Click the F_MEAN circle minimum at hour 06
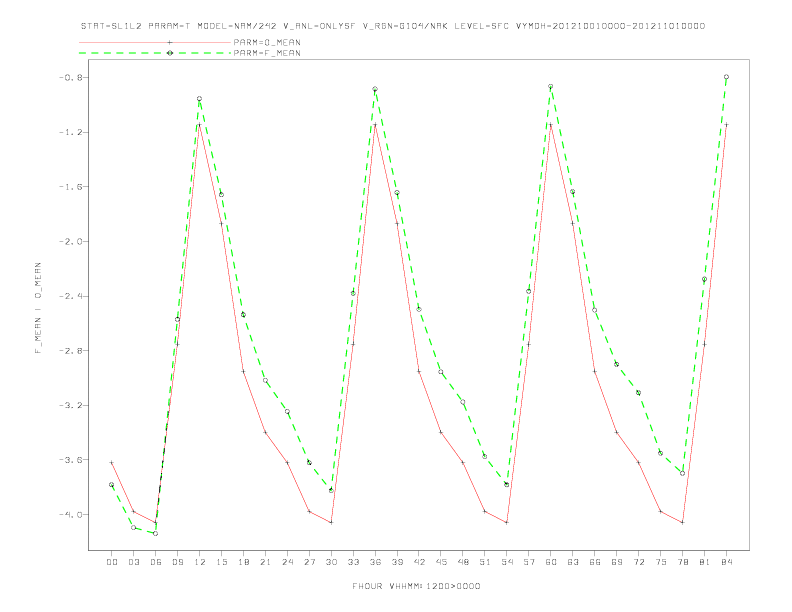The width and height of the screenshot is (792, 612). pos(156,533)
